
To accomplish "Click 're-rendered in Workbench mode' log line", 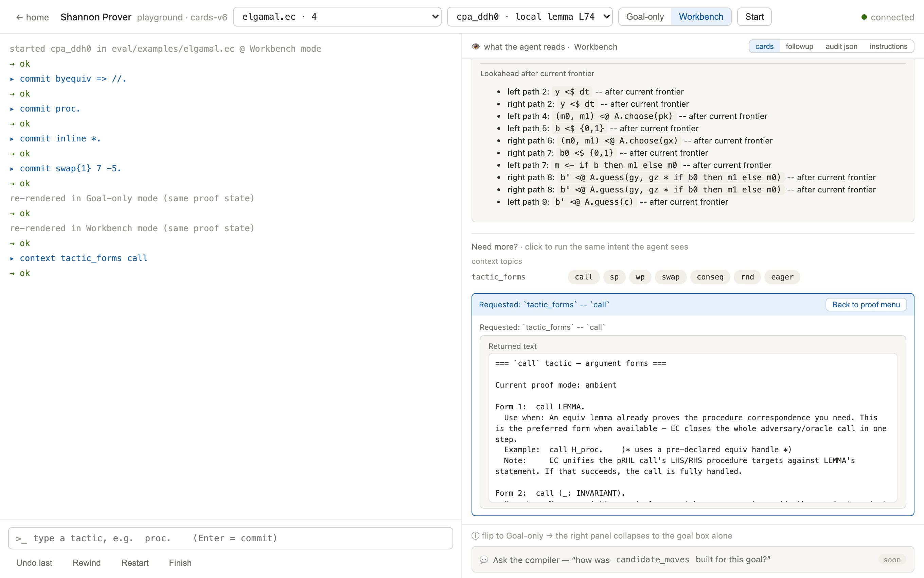I will (132, 228).
